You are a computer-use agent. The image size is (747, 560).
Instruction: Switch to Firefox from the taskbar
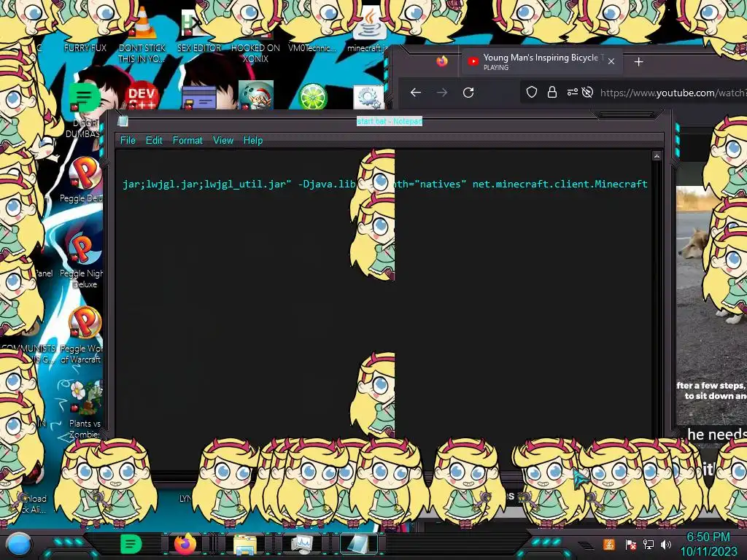click(x=185, y=544)
